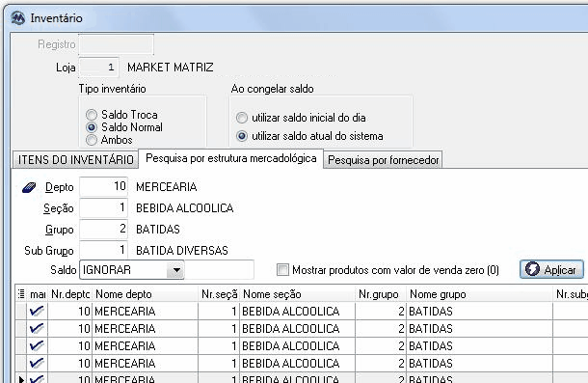Toggle the checkmark in the second table row
Image resolution: width=588 pixels, height=383 pixels.
pyautogui.click(x=37, y=329)
